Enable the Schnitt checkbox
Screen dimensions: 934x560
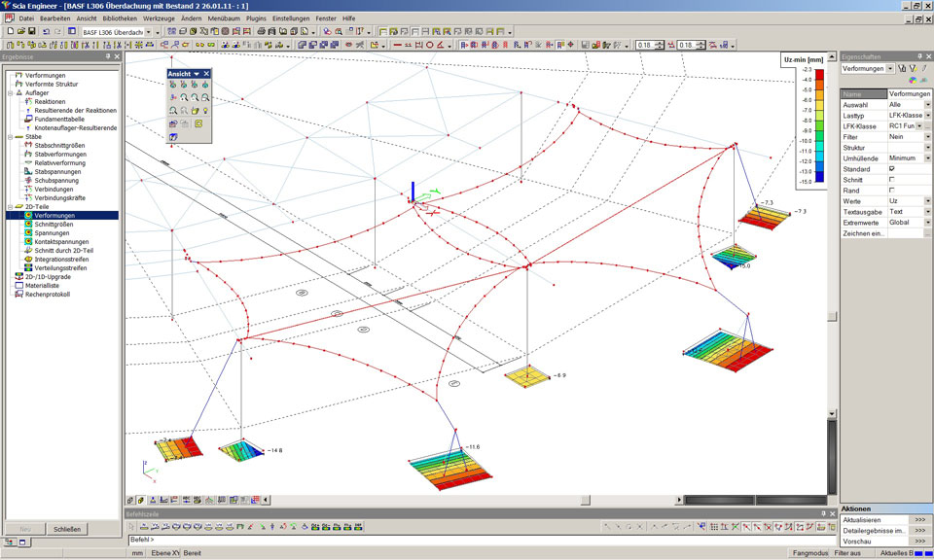(x=892, y=180)
